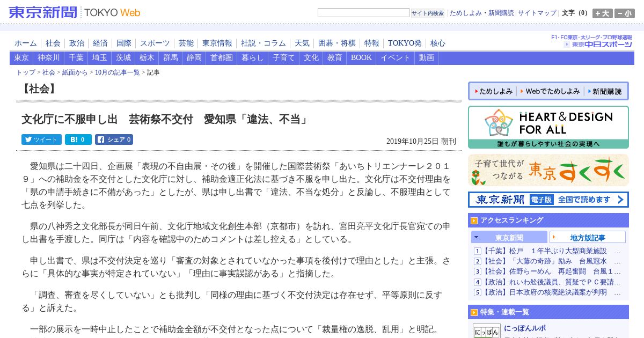Select 埼玉 regional tab

100,58
